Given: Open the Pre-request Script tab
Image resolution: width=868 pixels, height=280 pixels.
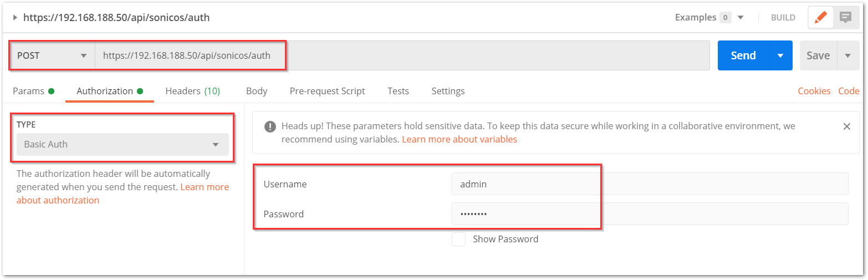Looking at the screenshot, I should click(x=328, y=91).
